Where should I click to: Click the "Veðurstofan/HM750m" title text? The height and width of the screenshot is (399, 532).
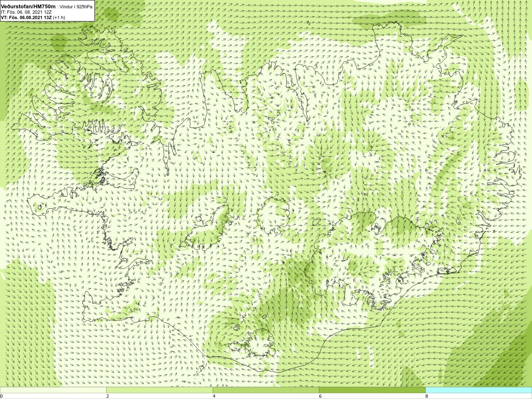click(28, 7)
